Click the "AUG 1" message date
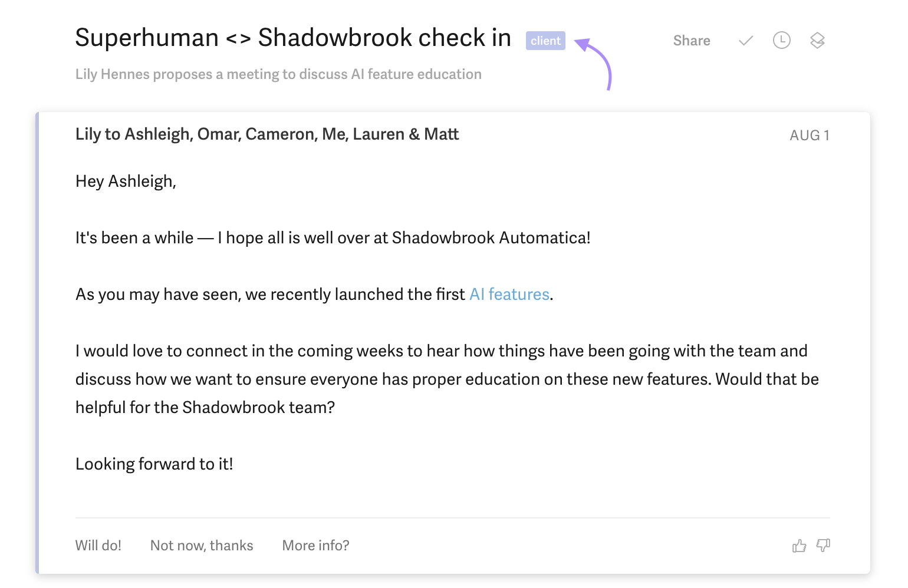The width and height of the screenshot is (908, 588). (x=809, y=136)
